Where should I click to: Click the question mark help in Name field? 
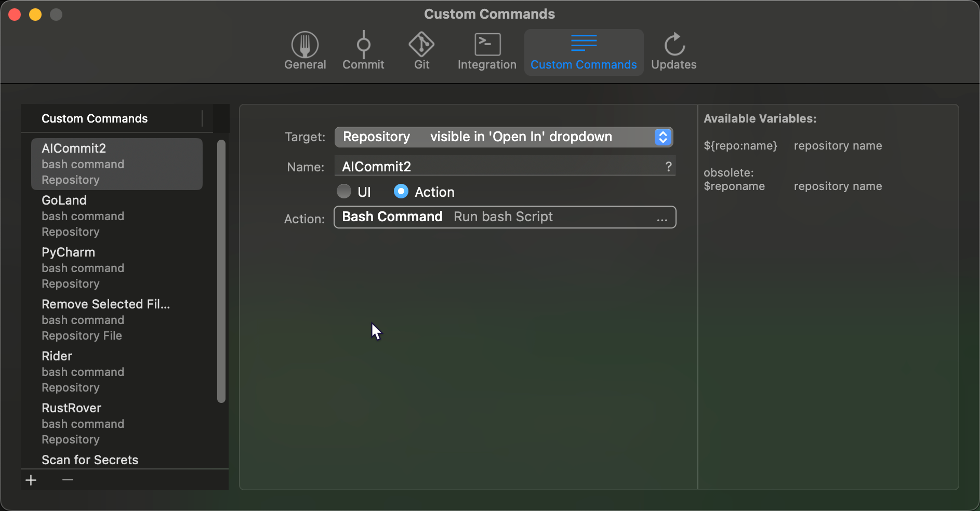tap(668, 167)
